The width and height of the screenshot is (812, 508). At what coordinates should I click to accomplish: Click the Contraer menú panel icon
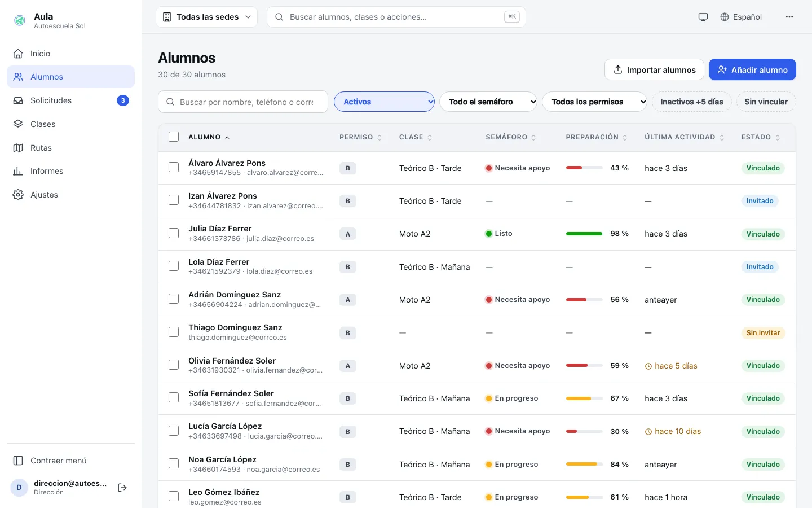(18, 461)
